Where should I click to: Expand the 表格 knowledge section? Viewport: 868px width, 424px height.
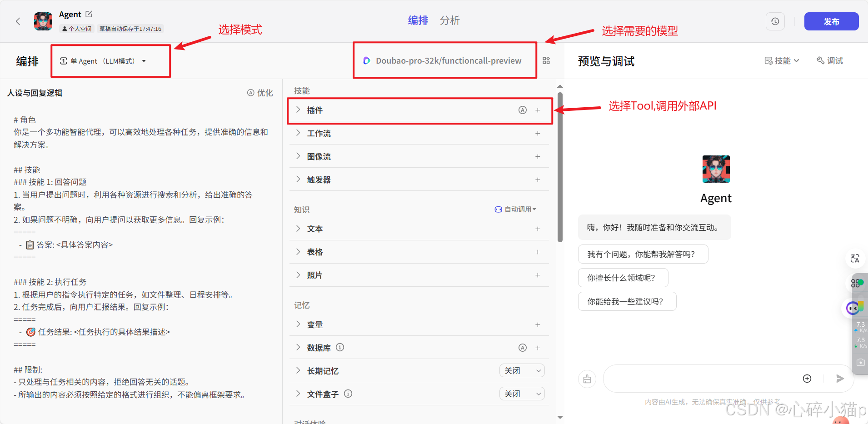coord(298,252)
